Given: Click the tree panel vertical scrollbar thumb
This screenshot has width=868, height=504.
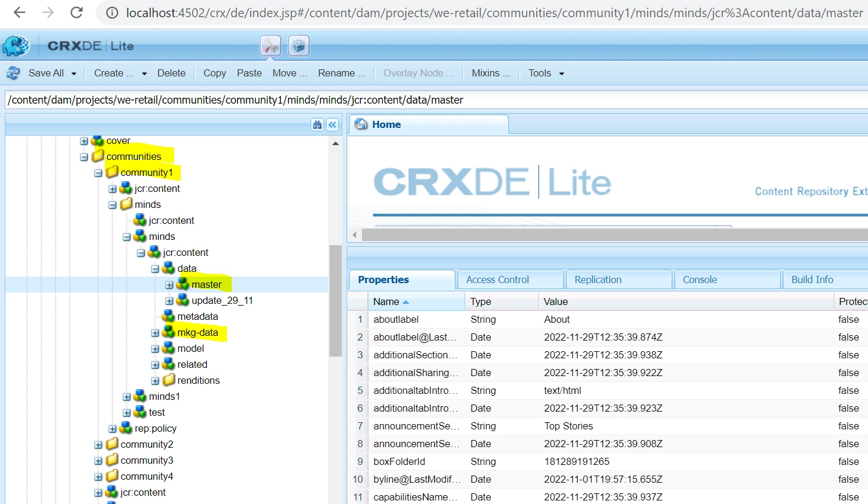Looking at the screenshot, I should pyautogui.click(x=335, y=300).
